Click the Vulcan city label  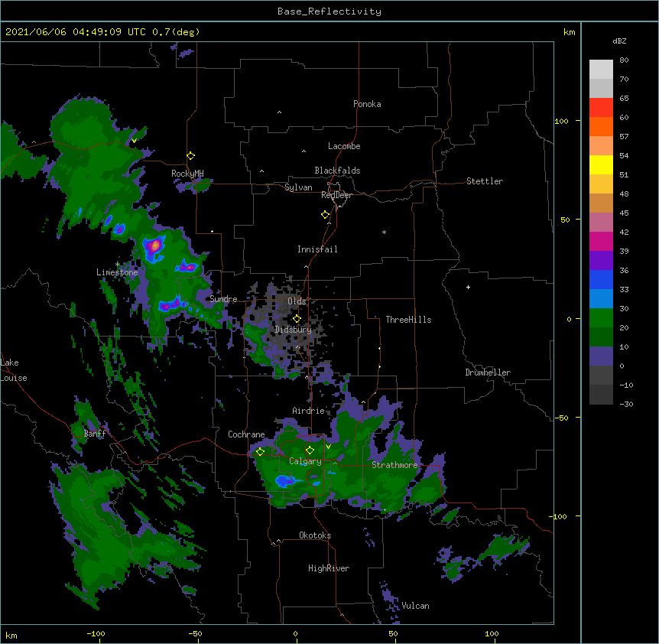[x=415, y=606]
